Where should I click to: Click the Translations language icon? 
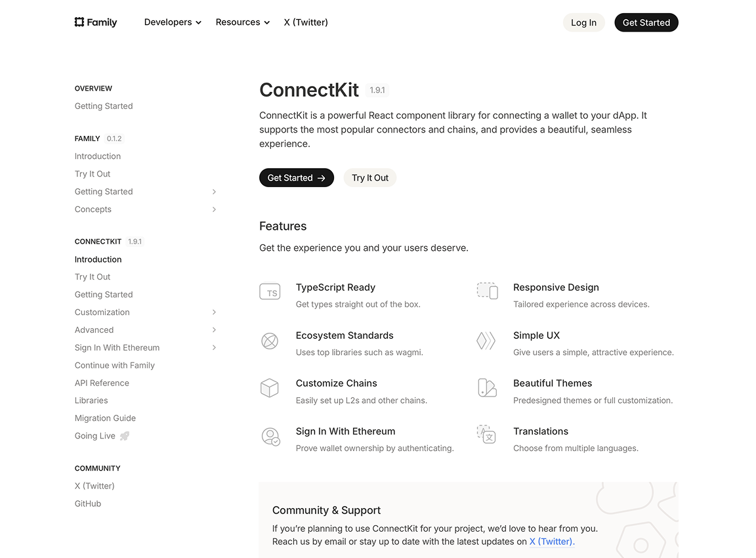click(x=486, y=435)
